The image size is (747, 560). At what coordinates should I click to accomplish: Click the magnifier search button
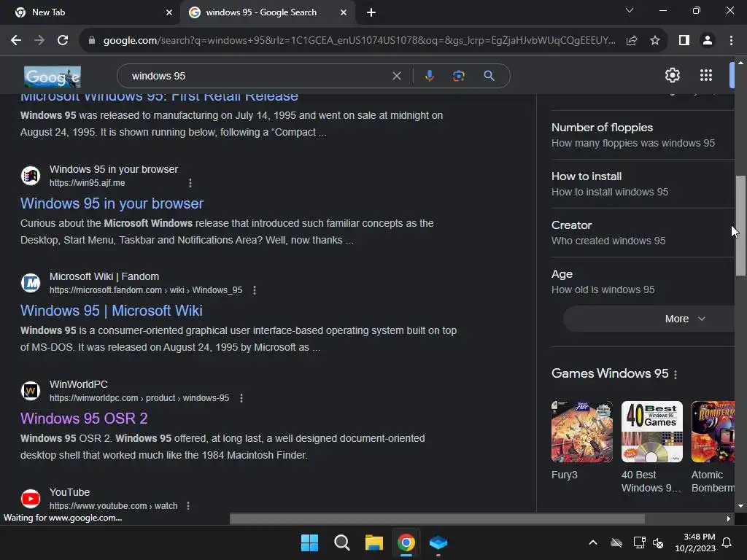click(x=489, y=76)
